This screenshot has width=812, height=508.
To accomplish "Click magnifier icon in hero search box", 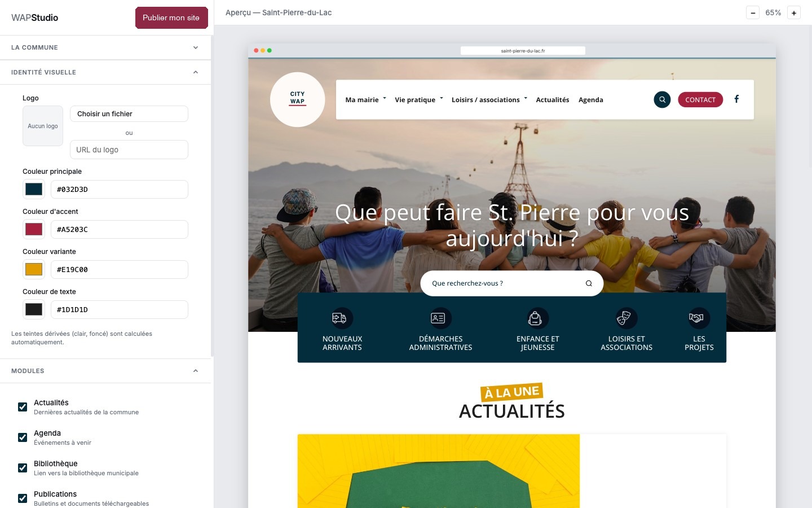I will (589, 283).
